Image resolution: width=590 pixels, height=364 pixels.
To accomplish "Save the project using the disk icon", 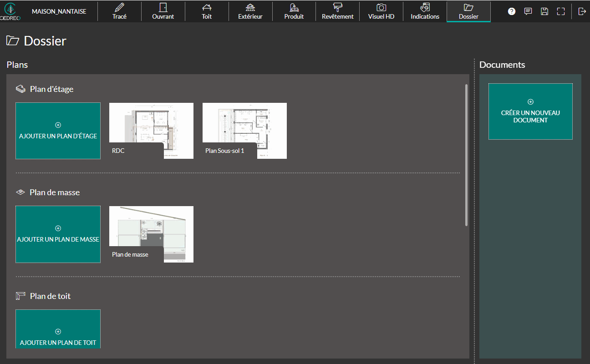I will 544,11.
